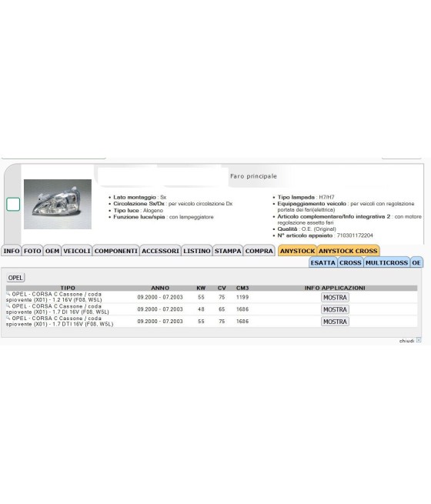Open the headlight product thumbnail
This screenshot has width=431, height=504.
(58, 204)
